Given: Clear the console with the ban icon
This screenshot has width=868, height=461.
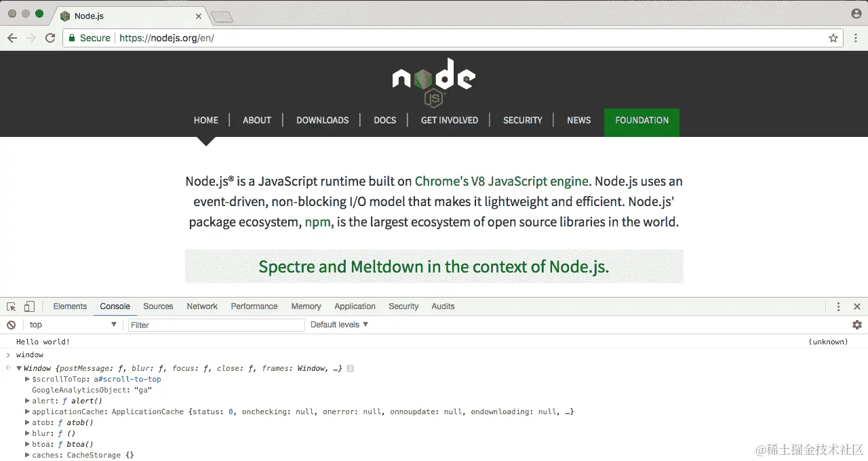Looking at the screenshot, I should point(11,325).
